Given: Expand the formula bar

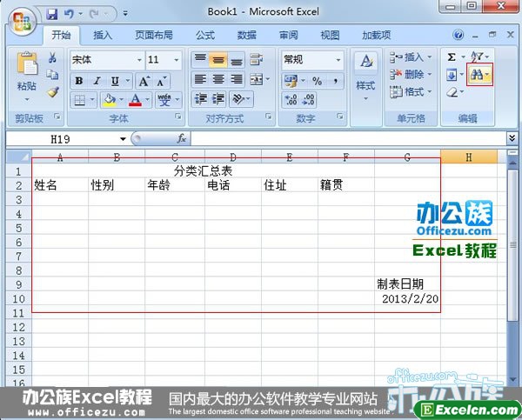Looking at the screenshot, I should (512, 138).
